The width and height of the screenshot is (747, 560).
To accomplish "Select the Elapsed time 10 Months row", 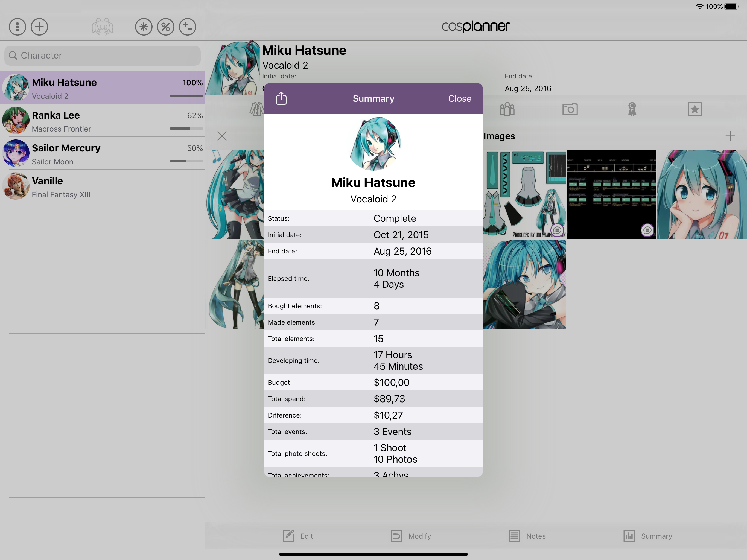I will coord(373,278).
